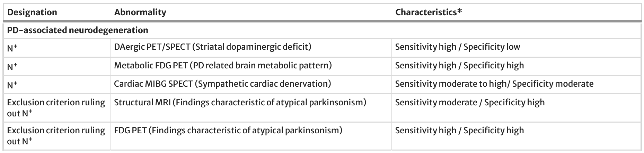
Task: Click the Cardiac MIBG SPECT abnormality cell
Action: tap(222, 84)
